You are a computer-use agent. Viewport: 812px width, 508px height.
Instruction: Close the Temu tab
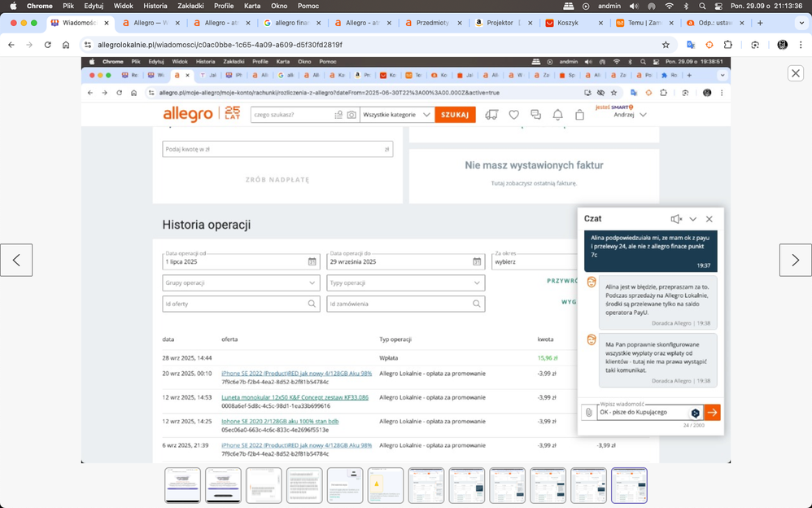coord(672,23)
